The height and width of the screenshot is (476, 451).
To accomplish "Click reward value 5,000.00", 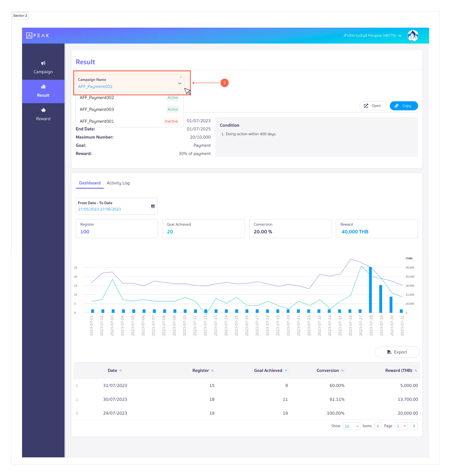I will click(409, 386).
